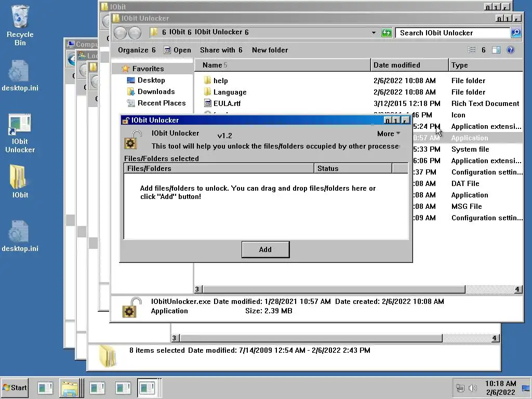This screenshot has height=399, width=532.
Task: Open the view options dropdown arrow
Action: [484, 50]
